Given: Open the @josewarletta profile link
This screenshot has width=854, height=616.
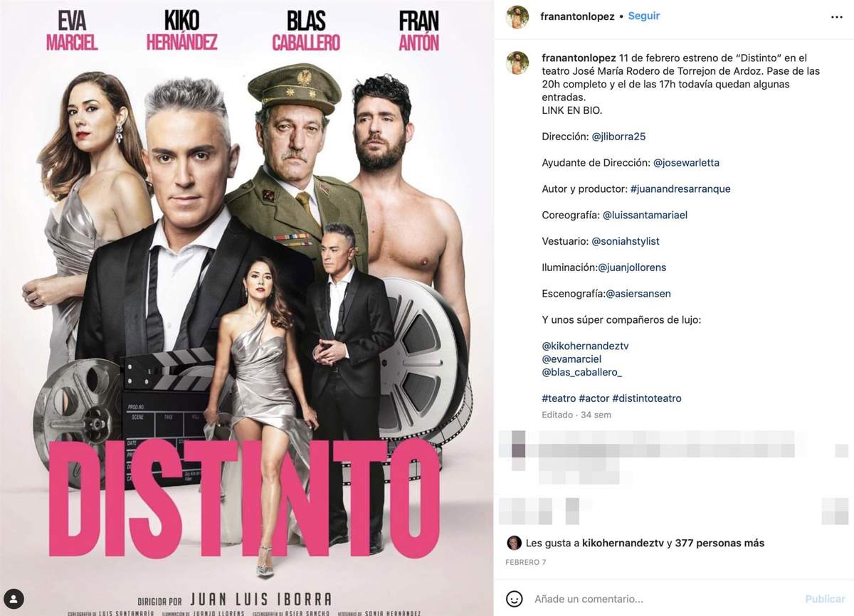Looking at the screenshot, I should 686,163.
